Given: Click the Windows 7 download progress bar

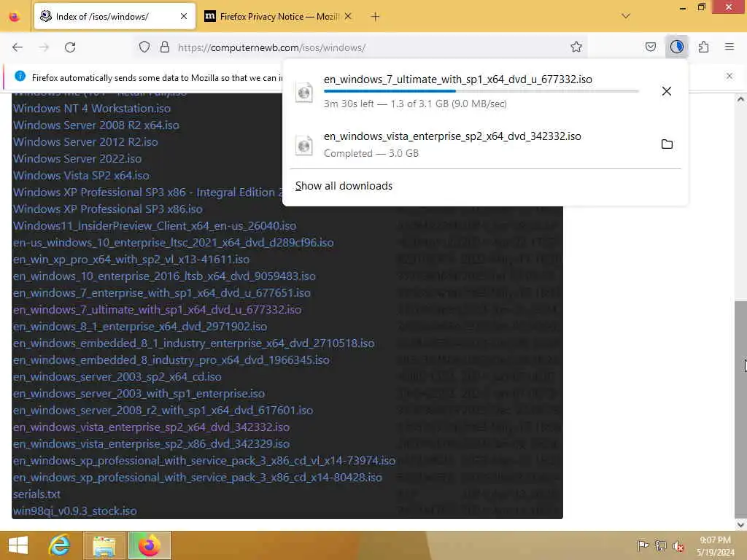Looking at the screenshot, I should coord(481,91).
